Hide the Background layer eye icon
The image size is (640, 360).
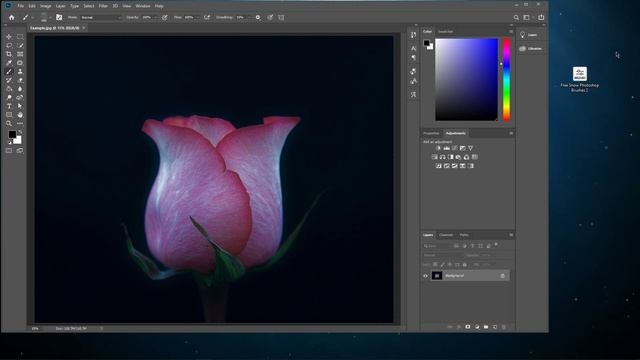[425, 276]
